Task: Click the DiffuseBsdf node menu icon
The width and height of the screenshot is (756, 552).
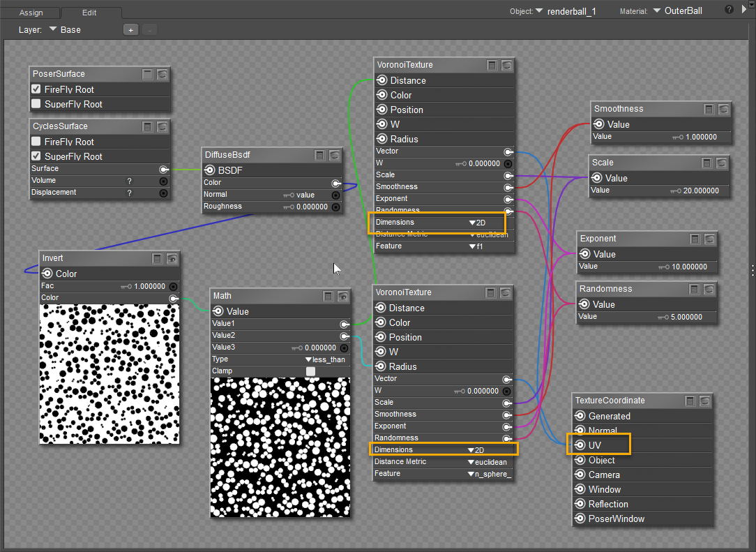Action: click(x=319, y=156)
